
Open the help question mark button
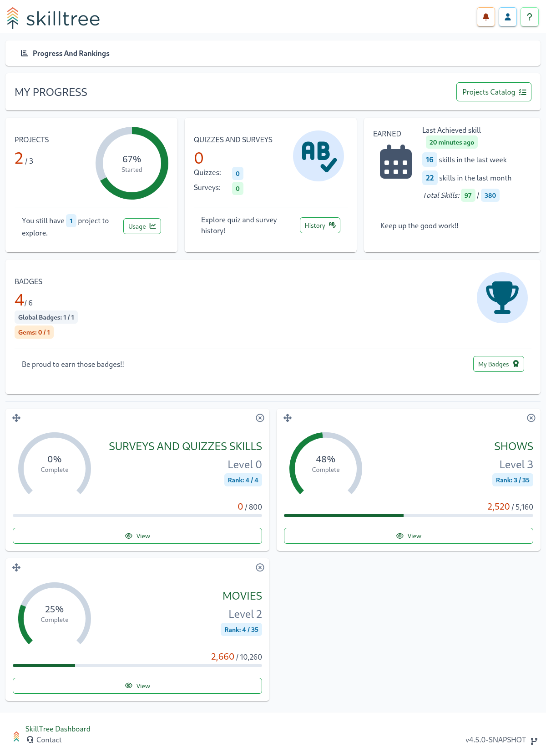(x=530, y=17)
